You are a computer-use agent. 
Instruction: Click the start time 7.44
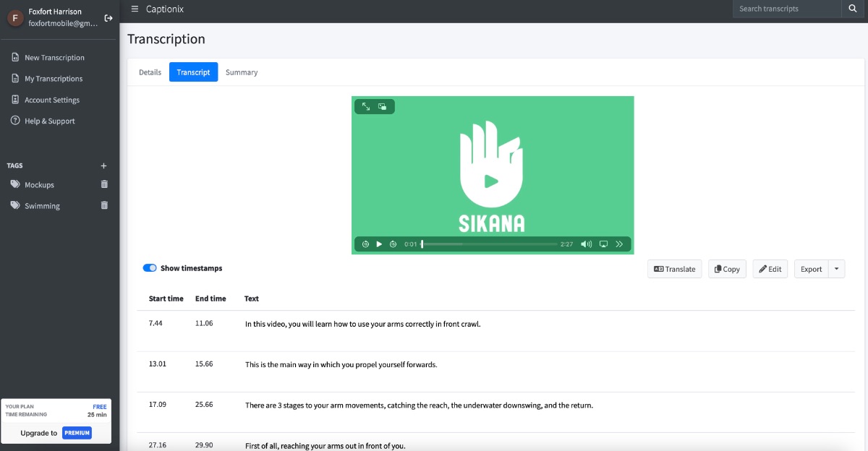click(x=156, y=323)
